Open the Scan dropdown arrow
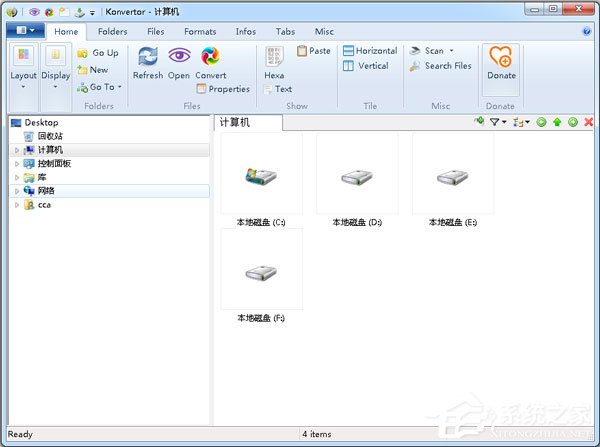600x447 pixels. point(452,51)
